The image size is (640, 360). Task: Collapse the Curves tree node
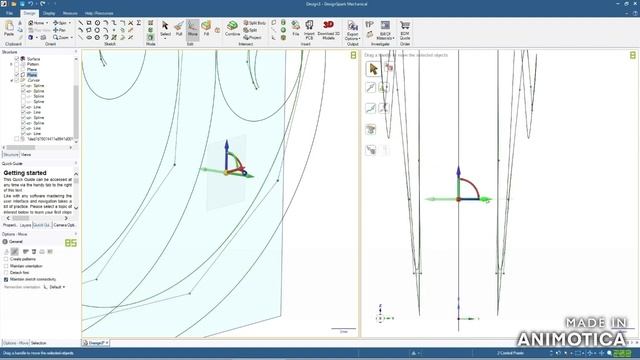pos(11,80)
